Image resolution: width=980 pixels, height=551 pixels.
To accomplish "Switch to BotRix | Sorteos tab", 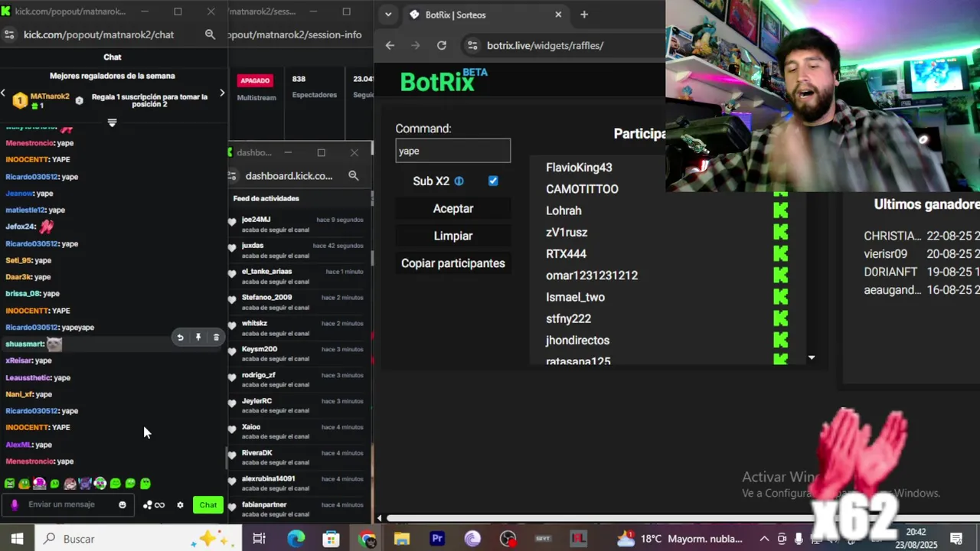I will coord(487,15).
